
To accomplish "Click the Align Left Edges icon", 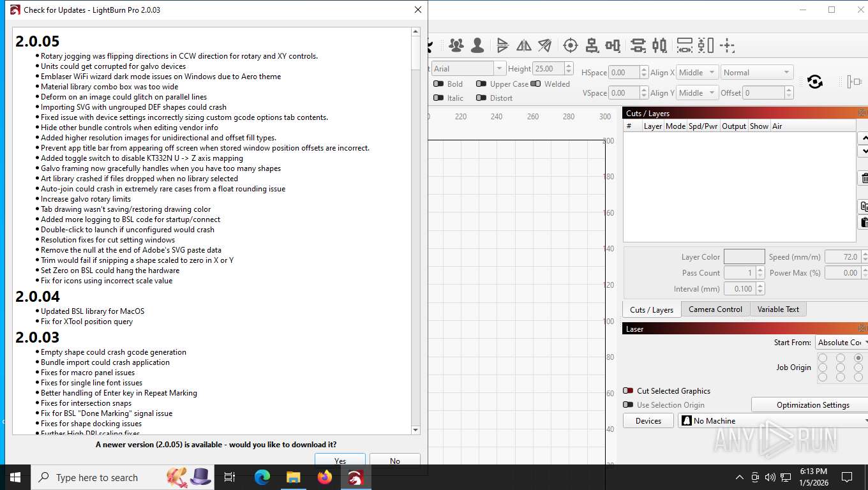I will coord(592,45).
